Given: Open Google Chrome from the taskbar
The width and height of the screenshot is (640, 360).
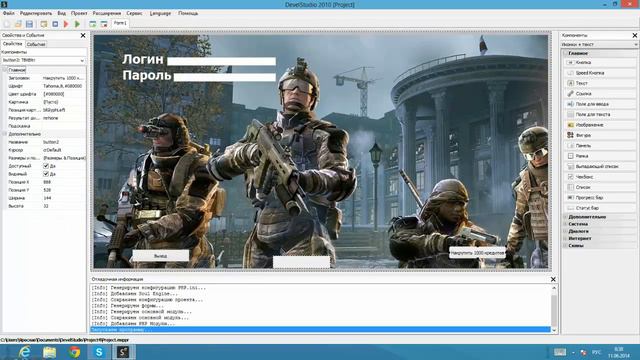Looking at the screenshot, I should coord(74,352).
